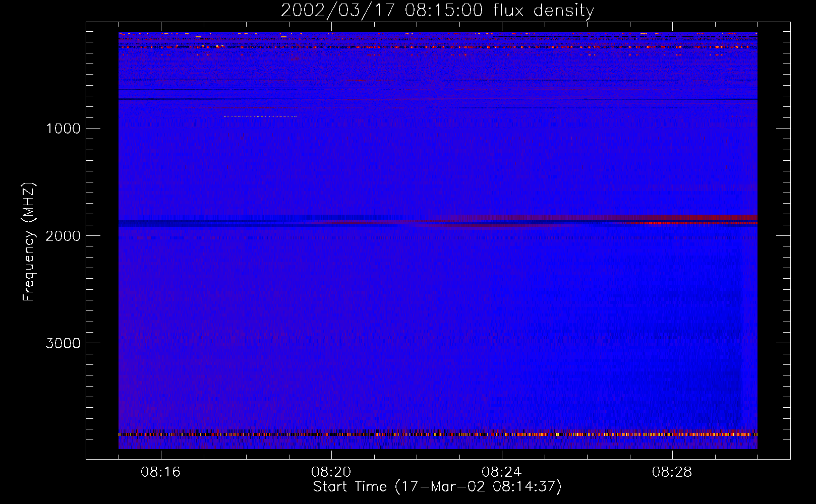Click the 08:20 time tick label
This screenshot has height=504, width=816.
331,472
